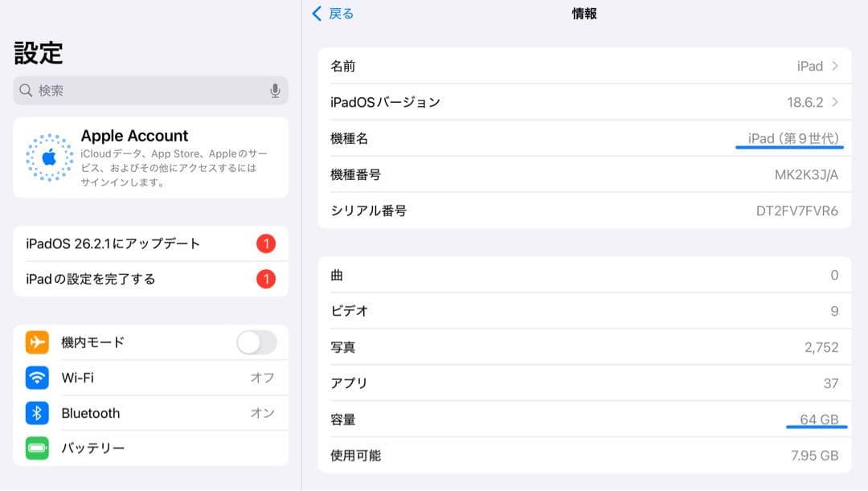Open Apple Account sign-in card
The width and height of the screenshot is (868, 491).
tap(150, 158)
